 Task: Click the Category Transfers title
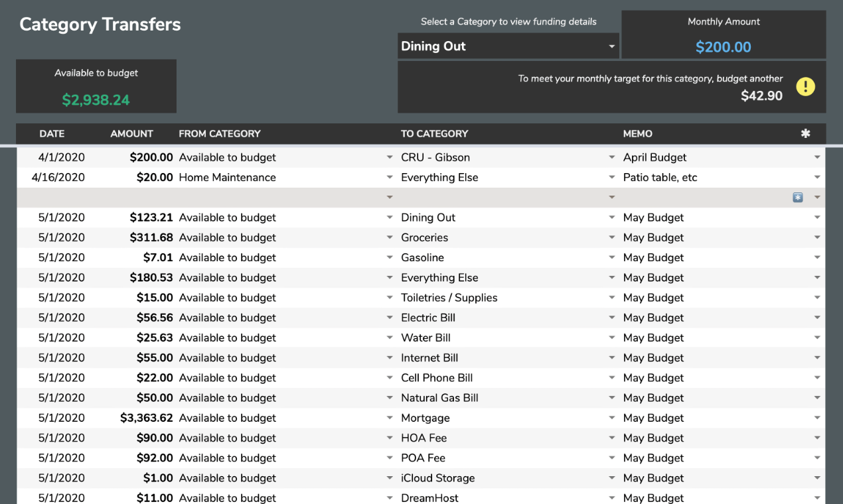(100, 25)
